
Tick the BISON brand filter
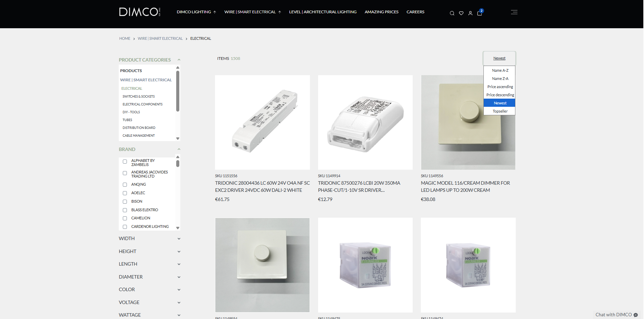coord(125,202)
